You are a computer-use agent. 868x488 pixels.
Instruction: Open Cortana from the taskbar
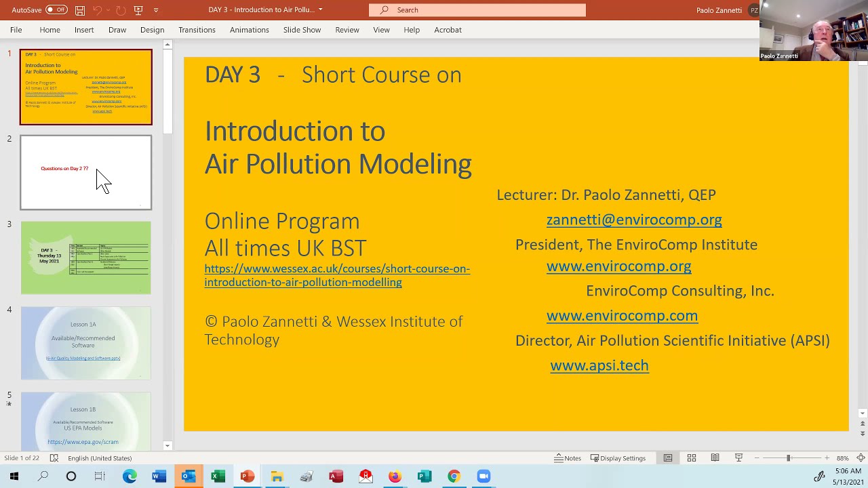point(71,476)
